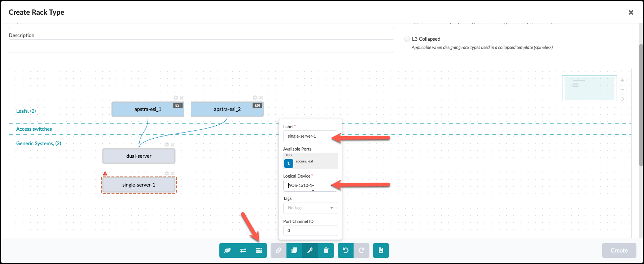Image resolution: width=644 pixels, height=264 pixels.
Task: Click the Logical Device field
Action: click(310, 185)
